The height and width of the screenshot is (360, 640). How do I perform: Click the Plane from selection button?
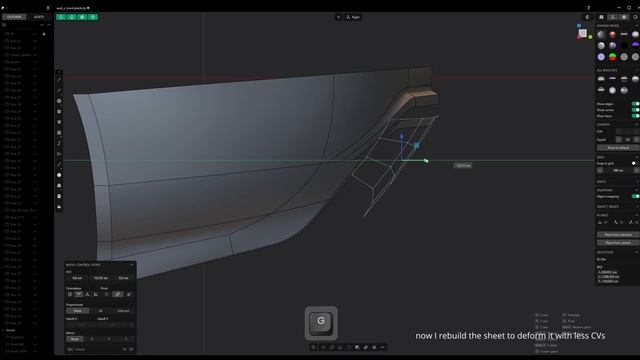click(x=618, y=235)
